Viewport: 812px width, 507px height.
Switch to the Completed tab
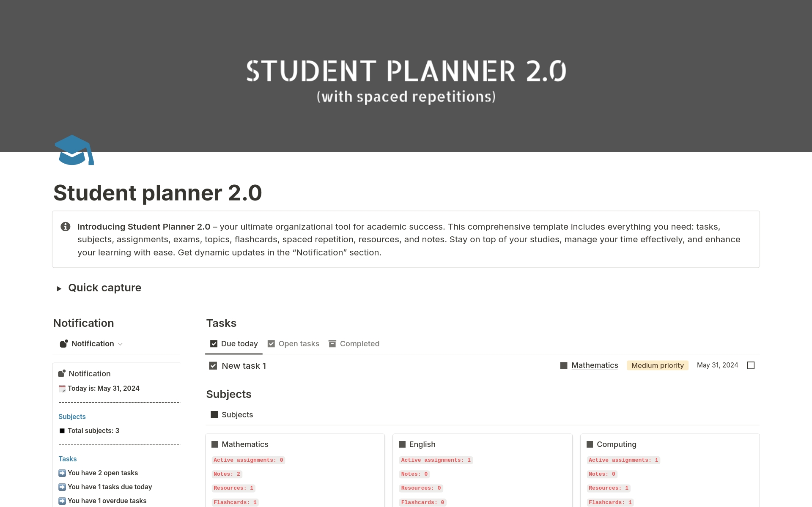point(354,344)
